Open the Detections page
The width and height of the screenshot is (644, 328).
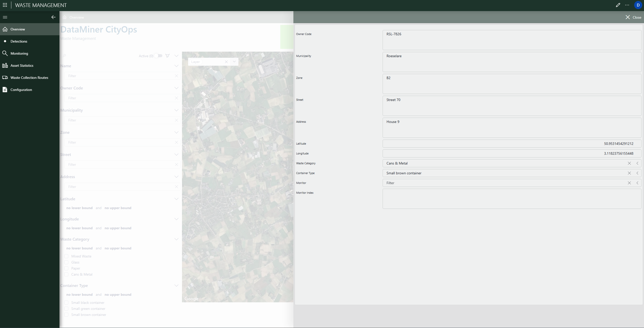[19, 41]
